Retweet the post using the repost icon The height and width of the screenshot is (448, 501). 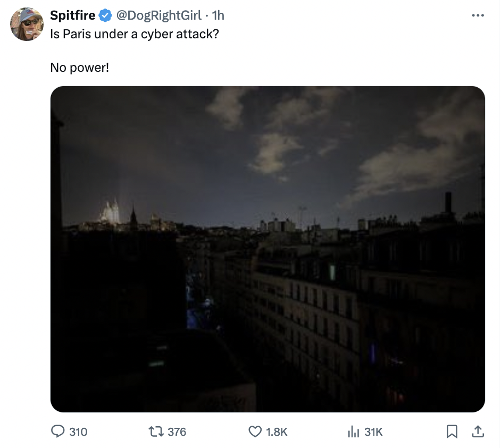155,432
